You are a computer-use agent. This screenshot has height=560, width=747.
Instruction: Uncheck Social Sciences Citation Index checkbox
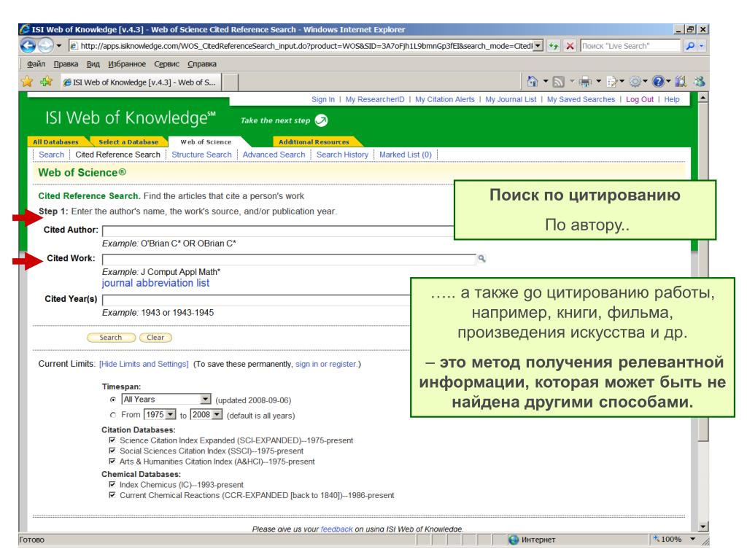pos(112,451)
